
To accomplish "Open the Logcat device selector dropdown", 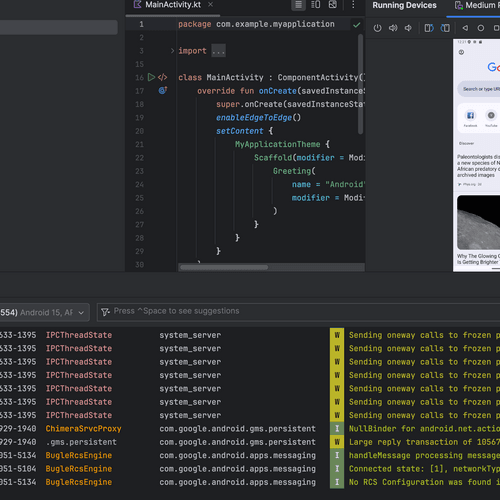I will tap(44, 312).
